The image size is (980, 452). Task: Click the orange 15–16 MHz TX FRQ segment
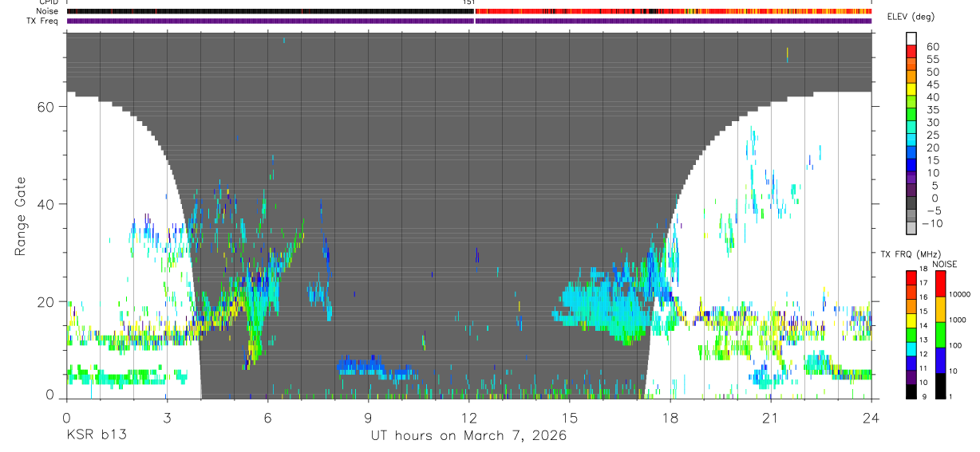click(911, 306)
